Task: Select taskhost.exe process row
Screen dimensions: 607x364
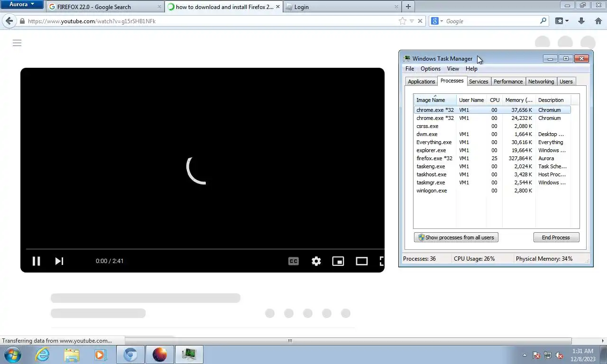Action: pos(492,174)
